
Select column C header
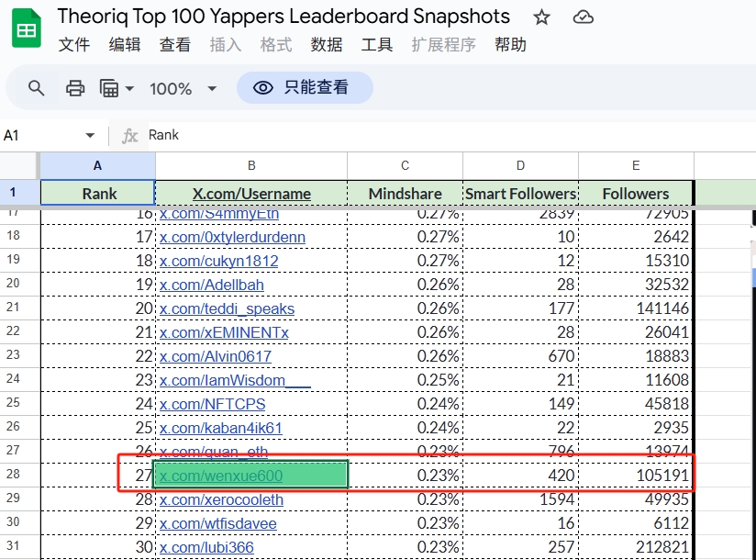(405, 166)
